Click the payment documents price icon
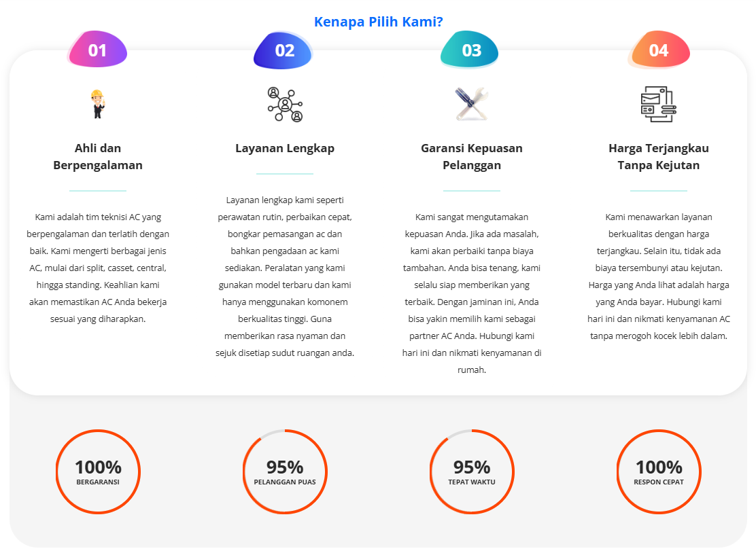The width and height of the screenshot is (756, 553). tap(659, 104)
